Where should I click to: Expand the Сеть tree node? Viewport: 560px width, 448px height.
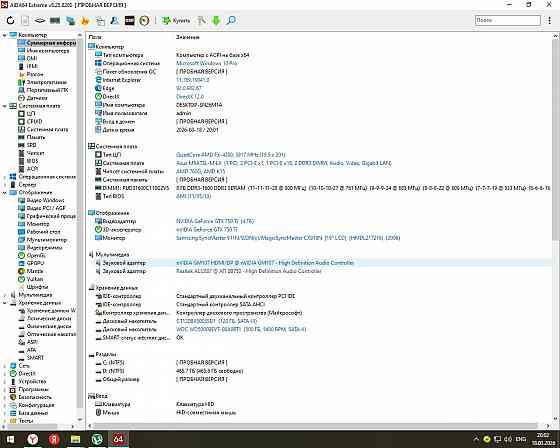click(x=5, y=366)
